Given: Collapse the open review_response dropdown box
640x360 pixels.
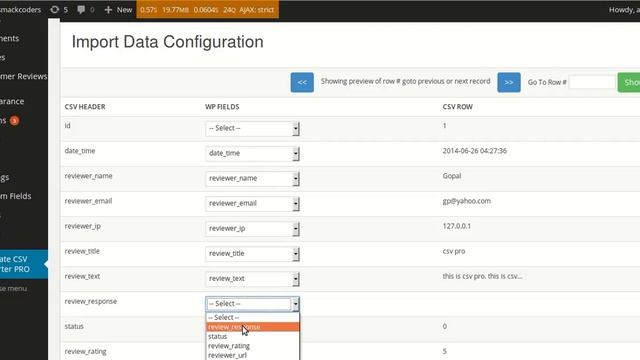Looking at the screenshot, I should [252, 304].
